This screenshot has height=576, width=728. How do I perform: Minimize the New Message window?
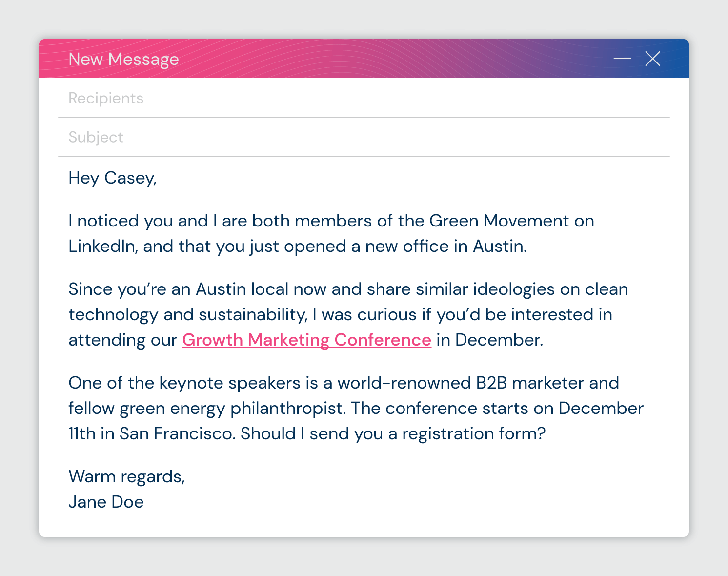622,59
